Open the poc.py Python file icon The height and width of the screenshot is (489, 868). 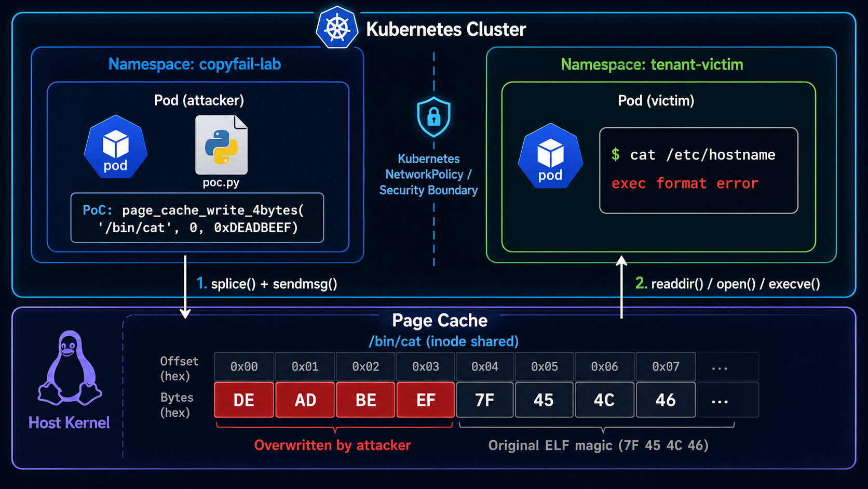[221, 145]
